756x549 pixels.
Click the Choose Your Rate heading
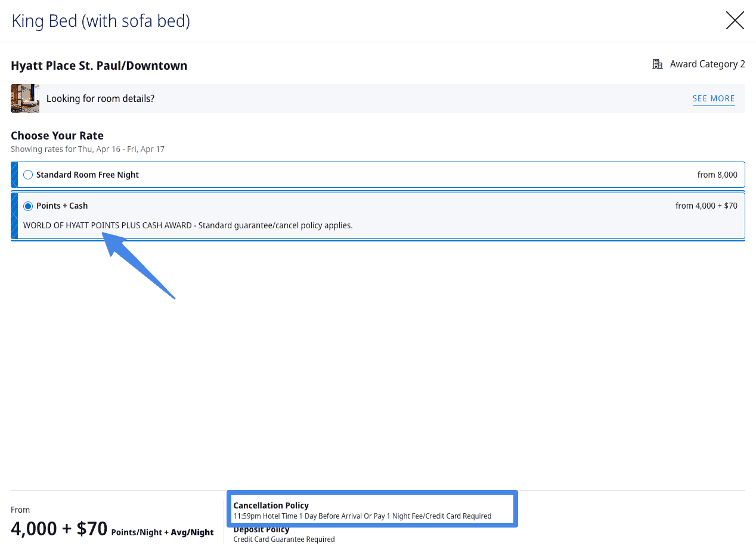point(57,135)
